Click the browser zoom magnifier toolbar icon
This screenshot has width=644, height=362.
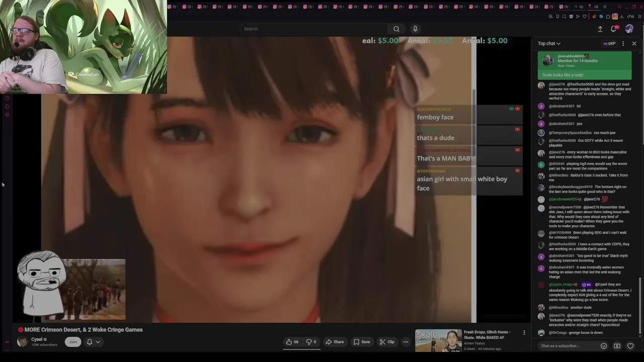(550, 17)
